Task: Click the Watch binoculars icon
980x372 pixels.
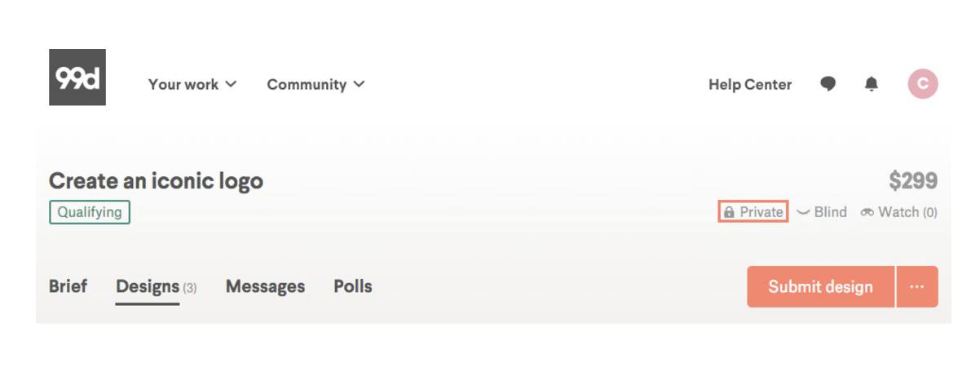Action: click(x=867, y=212)
